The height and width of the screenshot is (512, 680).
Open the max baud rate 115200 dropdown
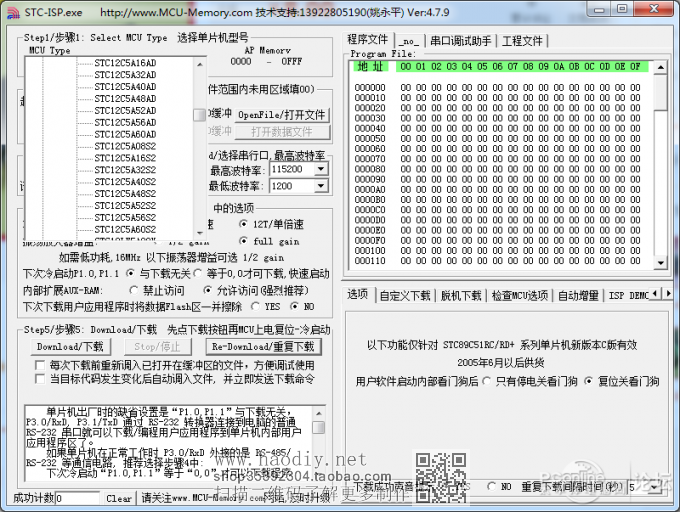click(x=320, y=170)
